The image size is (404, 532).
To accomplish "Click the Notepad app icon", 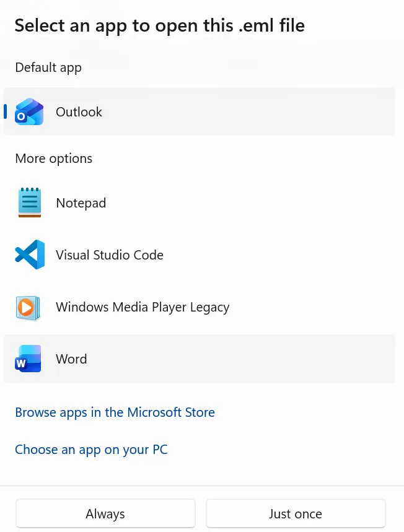I will click(29, 203).
